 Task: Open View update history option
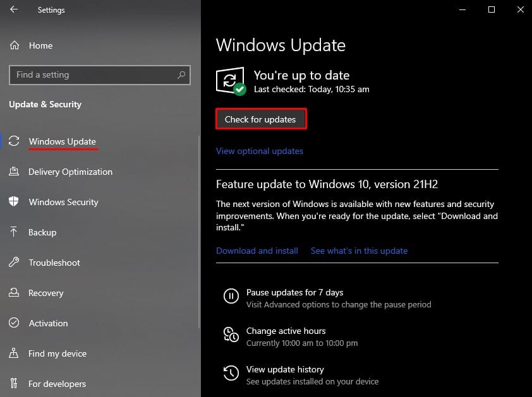click(x=285, y=369)
